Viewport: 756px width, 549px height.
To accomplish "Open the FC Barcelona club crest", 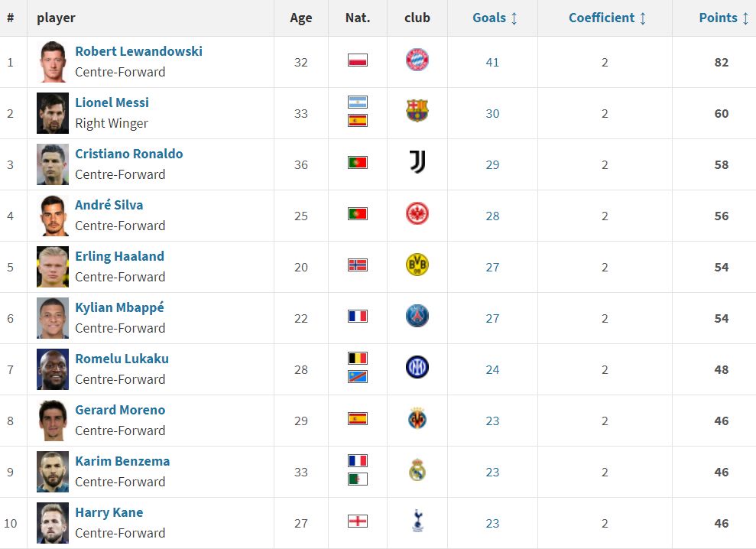I will 417,111.
